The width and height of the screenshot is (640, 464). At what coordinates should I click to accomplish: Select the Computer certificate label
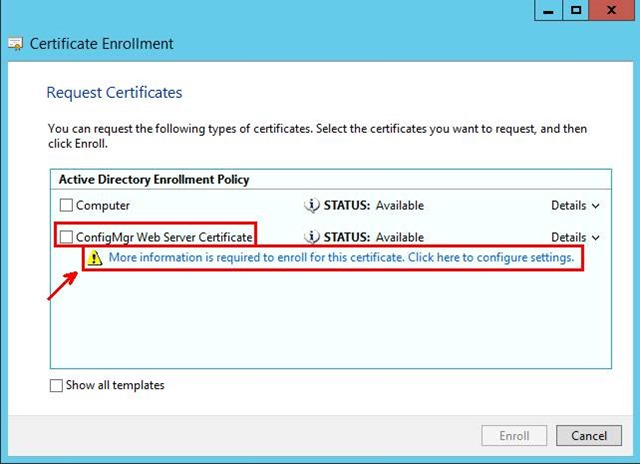(x=103, y=205)
